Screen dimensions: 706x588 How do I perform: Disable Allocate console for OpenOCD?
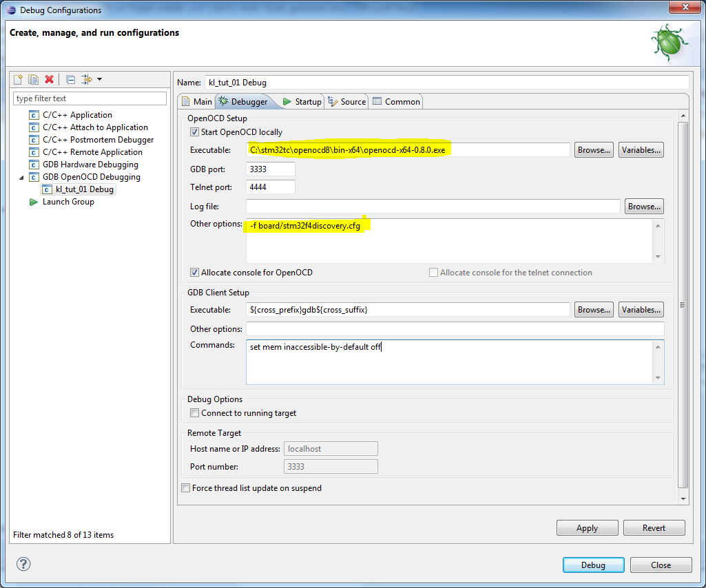tap(194, 272)
